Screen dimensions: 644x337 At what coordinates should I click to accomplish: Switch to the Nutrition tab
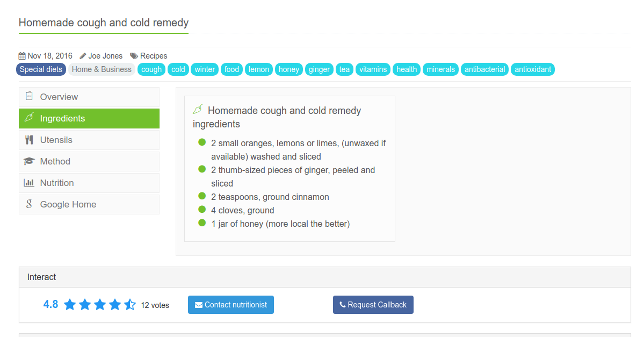click(89, 183)
